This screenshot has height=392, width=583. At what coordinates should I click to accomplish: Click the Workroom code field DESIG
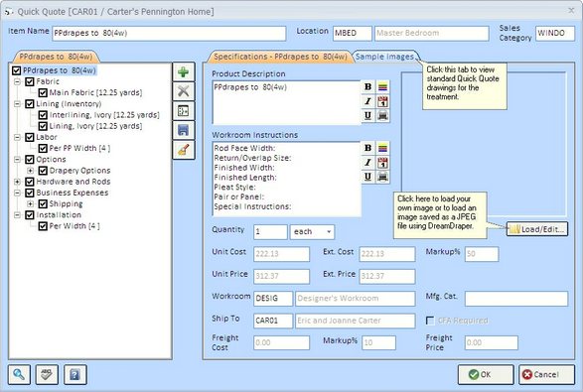coord(273,299)
